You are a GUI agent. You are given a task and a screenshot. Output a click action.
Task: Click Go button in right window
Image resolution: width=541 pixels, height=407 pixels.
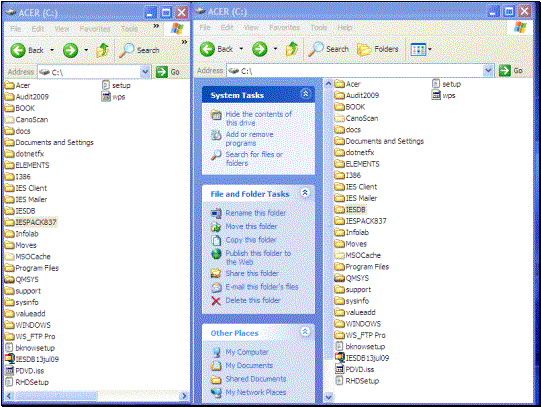pos(511,70)
